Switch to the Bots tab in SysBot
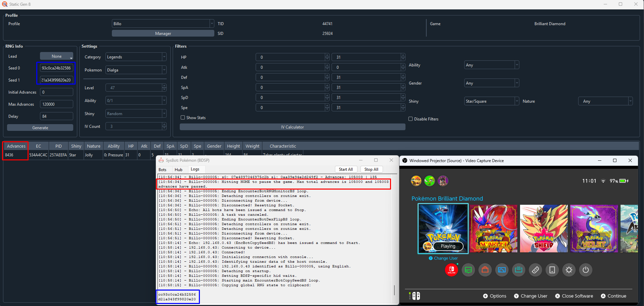 click(162, 169)
